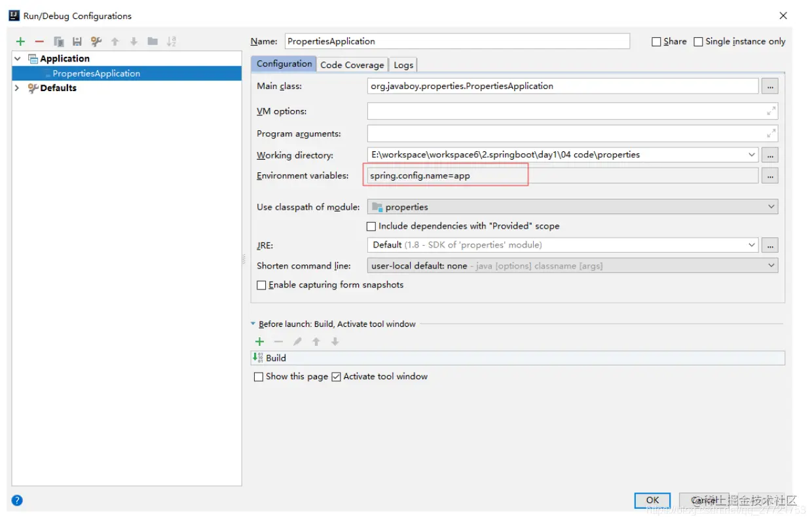Toggle Show this page checkbox
The width and height of the screenshot is (812, 522).
[x=259, y=377]
